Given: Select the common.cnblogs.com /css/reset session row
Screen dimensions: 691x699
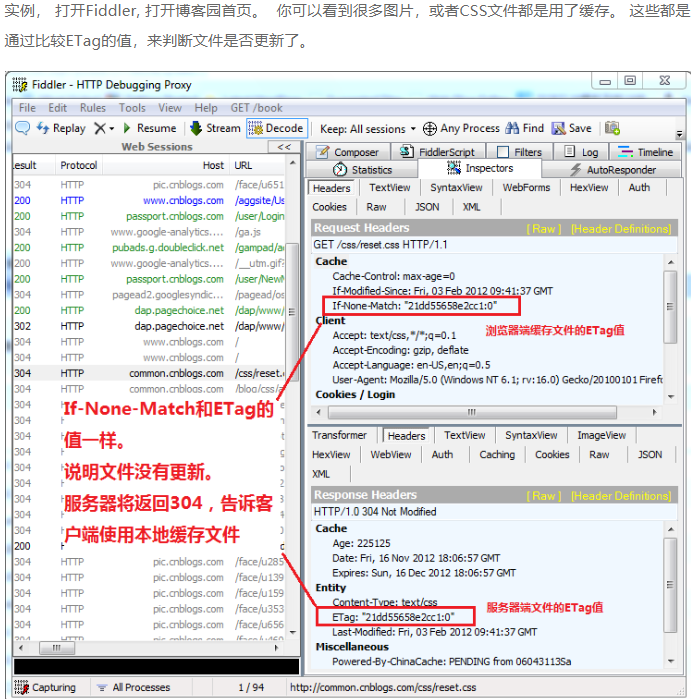Looking at the screenshot, I should (149, 373).
